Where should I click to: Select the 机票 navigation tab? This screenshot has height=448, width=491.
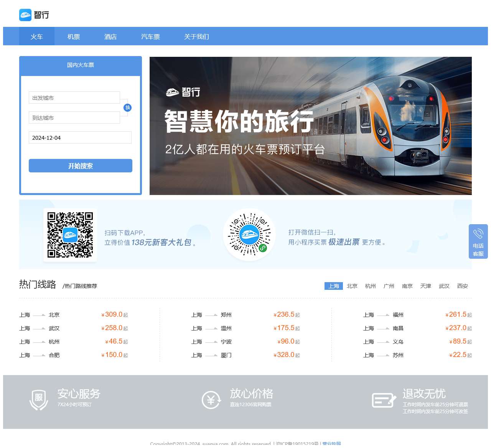74,36
